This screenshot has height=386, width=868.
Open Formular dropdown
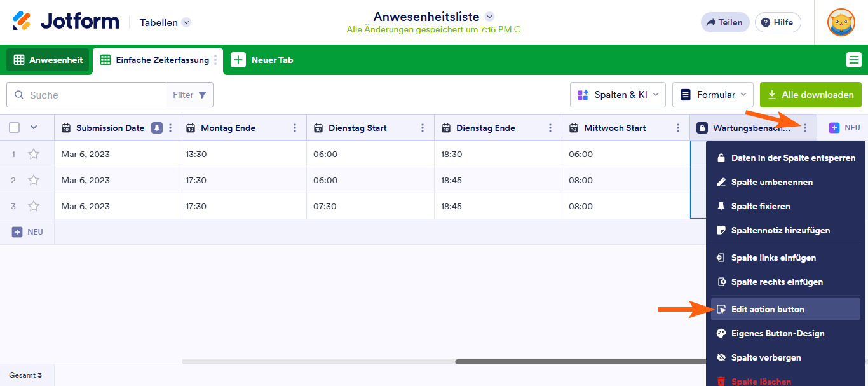(713, 95)
